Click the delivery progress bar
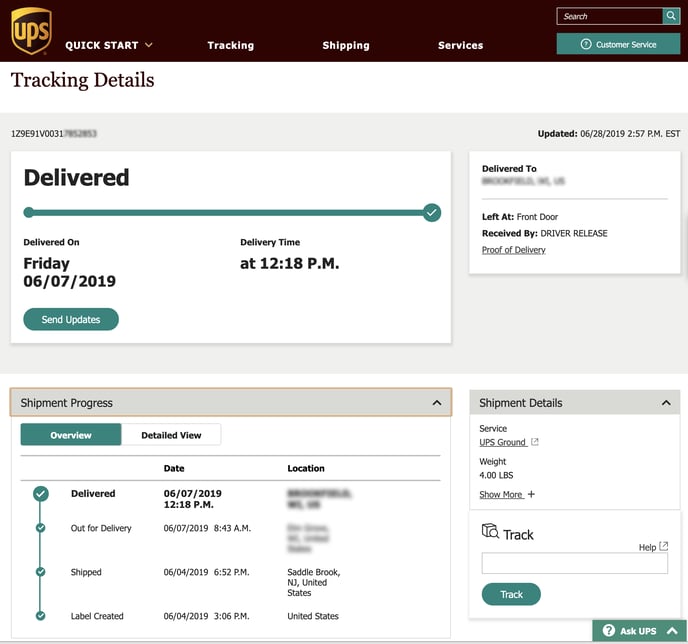 point(230,213)
